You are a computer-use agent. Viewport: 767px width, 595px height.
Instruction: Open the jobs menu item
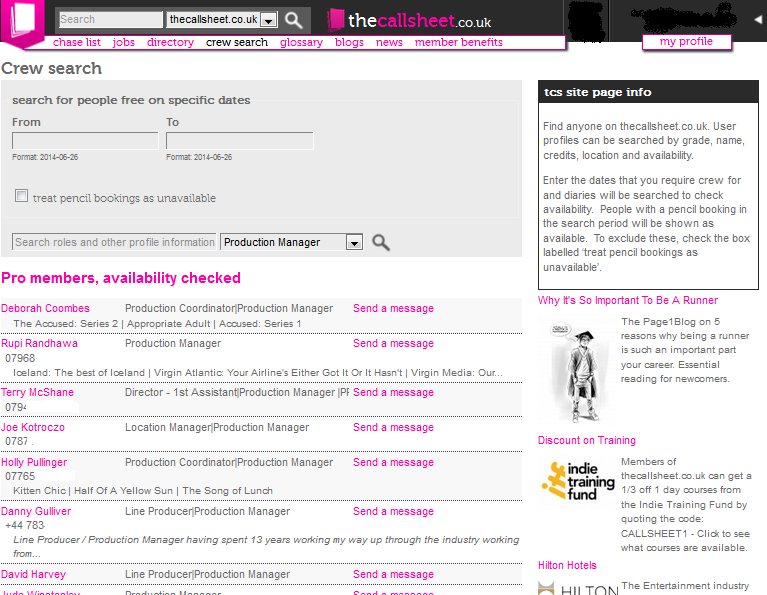tap(123, 42)
